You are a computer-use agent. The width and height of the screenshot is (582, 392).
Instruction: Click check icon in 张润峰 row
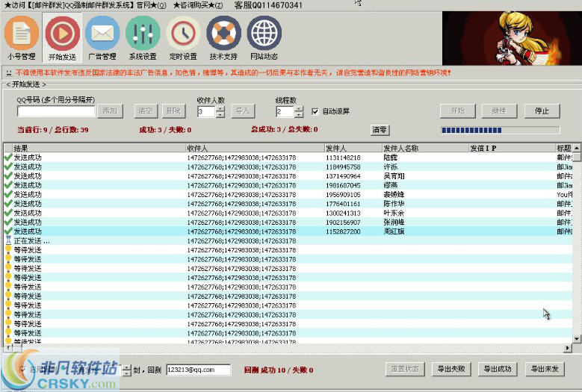[8, 223]
